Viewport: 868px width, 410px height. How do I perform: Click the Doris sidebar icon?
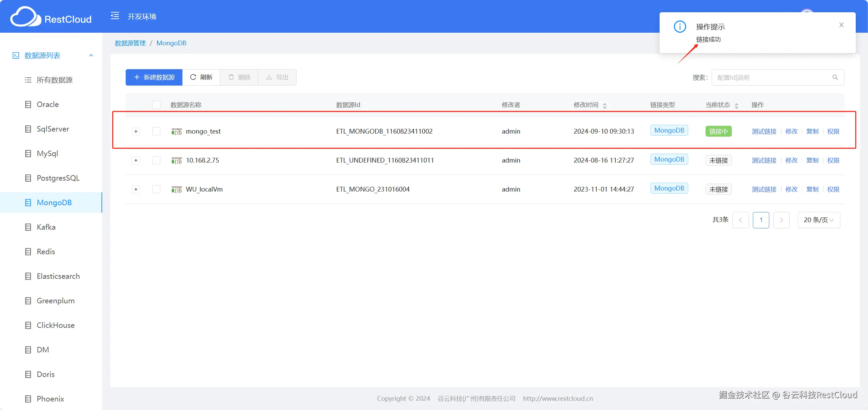pyautogui.click(x=28, y=374)
